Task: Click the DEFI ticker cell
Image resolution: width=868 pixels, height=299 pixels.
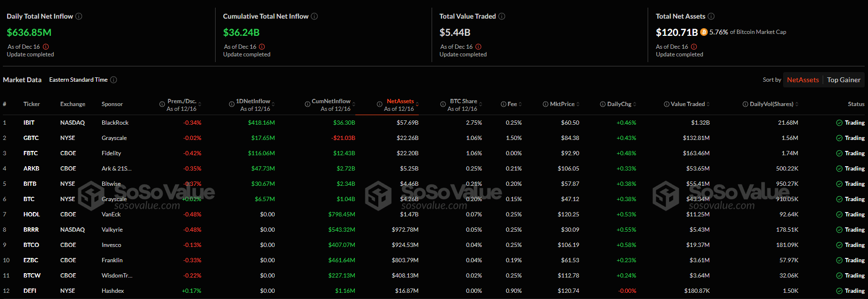Action: [x=30, y=291]
